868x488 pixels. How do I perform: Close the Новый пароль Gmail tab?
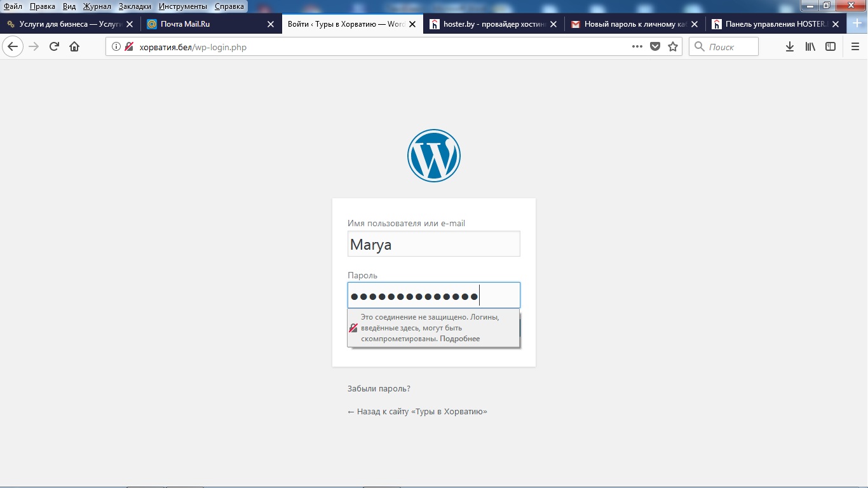[694, 24]
